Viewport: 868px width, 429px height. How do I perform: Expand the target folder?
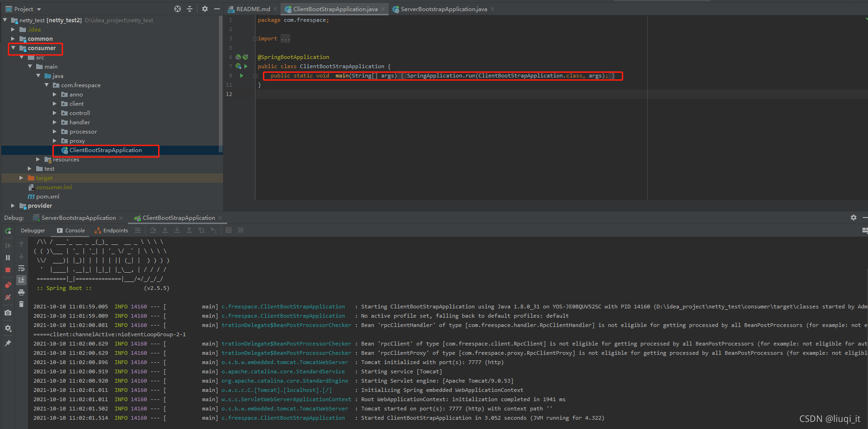coord(21,178)
